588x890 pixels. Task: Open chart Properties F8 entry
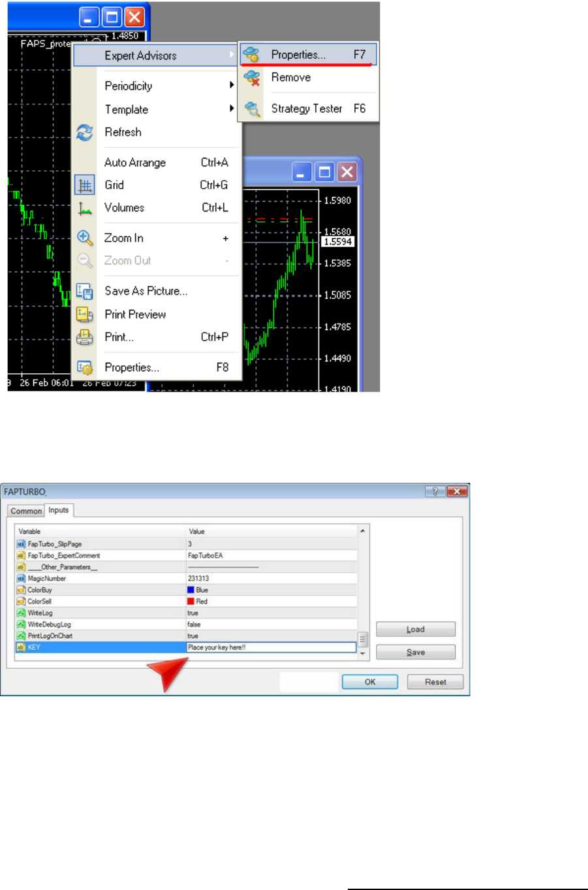pos(132,368)
